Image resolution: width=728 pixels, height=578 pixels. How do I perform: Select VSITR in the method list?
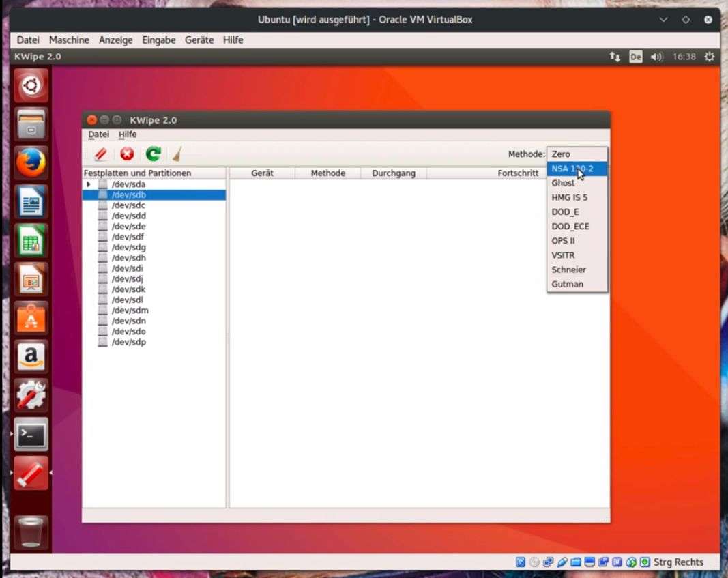(563, 255)
